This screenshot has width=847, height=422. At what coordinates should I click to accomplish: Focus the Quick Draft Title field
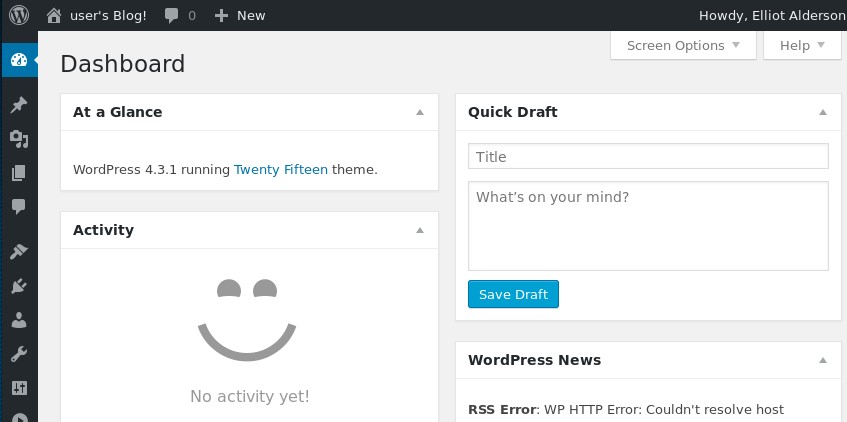coord(648,156)
